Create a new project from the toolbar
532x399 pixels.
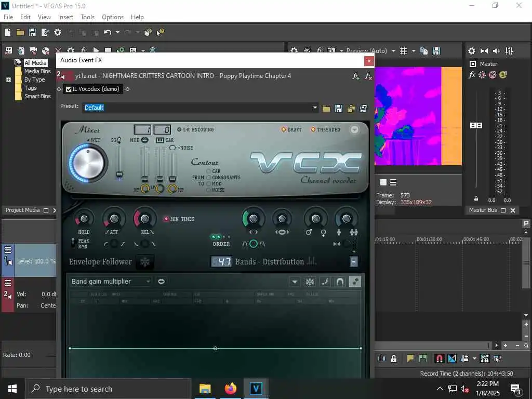coord(8,32)
